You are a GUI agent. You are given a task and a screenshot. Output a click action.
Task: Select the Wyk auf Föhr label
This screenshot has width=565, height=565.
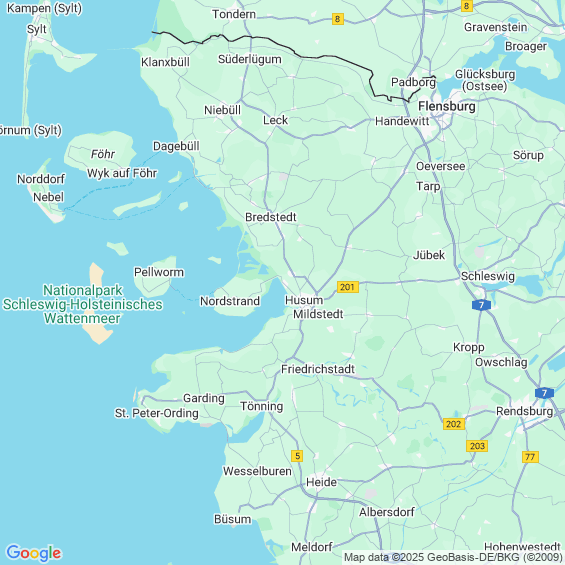click(x=122, y=173)
